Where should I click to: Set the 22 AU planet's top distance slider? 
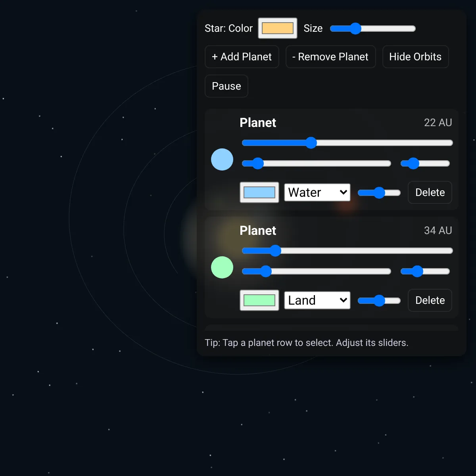click(x=347, y=143)
